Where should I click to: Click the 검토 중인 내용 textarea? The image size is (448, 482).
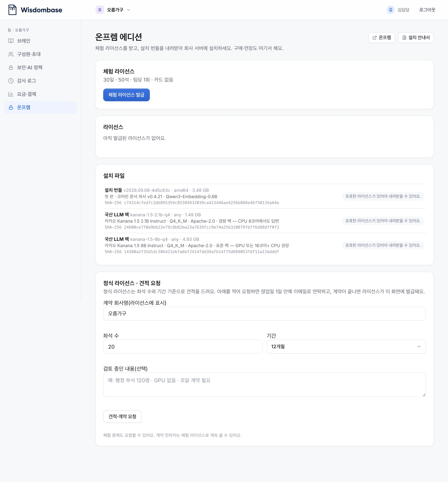pos(264,385)
